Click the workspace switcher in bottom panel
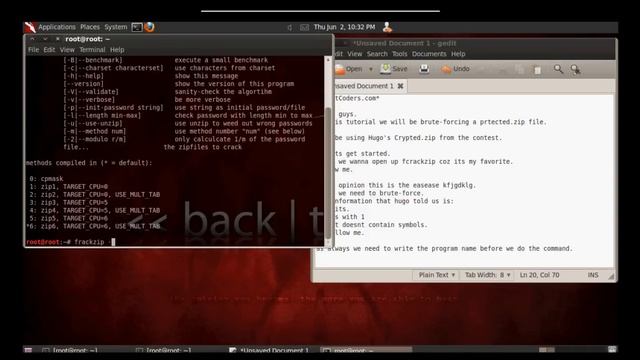The height and width of the screenshot is (360, 640). pyautogui.click(x=547, y=350)
